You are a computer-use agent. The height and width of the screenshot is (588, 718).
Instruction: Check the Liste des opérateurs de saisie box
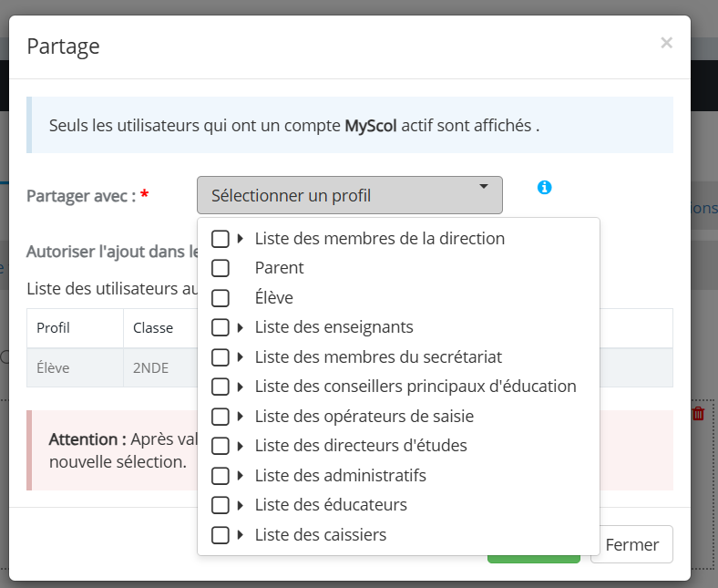coord(221,416)
